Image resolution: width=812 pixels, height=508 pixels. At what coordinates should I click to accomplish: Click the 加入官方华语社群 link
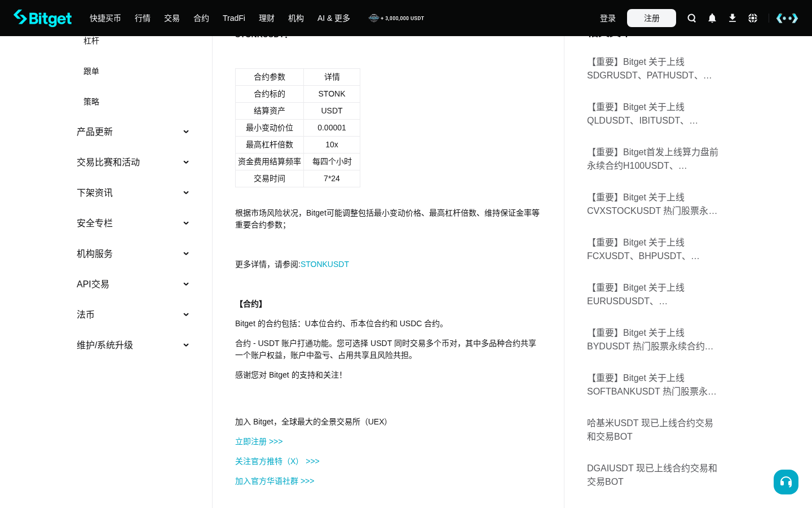[x=275, y=481]
